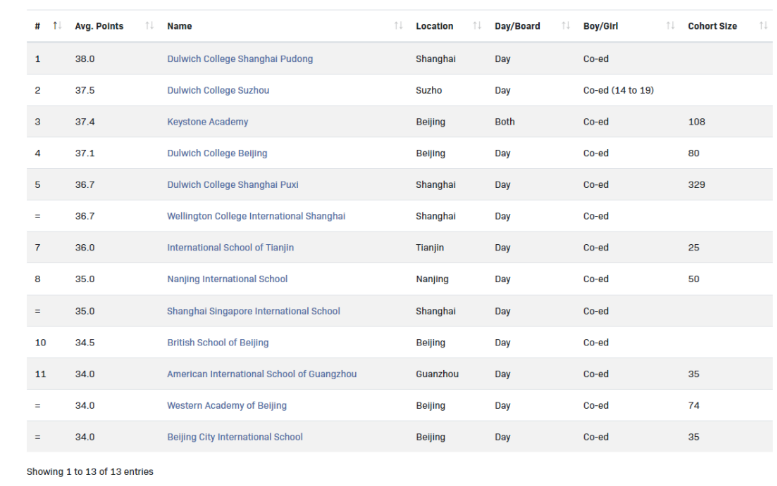Click cohort size 25 cell
777x486 pixels.
(693, 247)
